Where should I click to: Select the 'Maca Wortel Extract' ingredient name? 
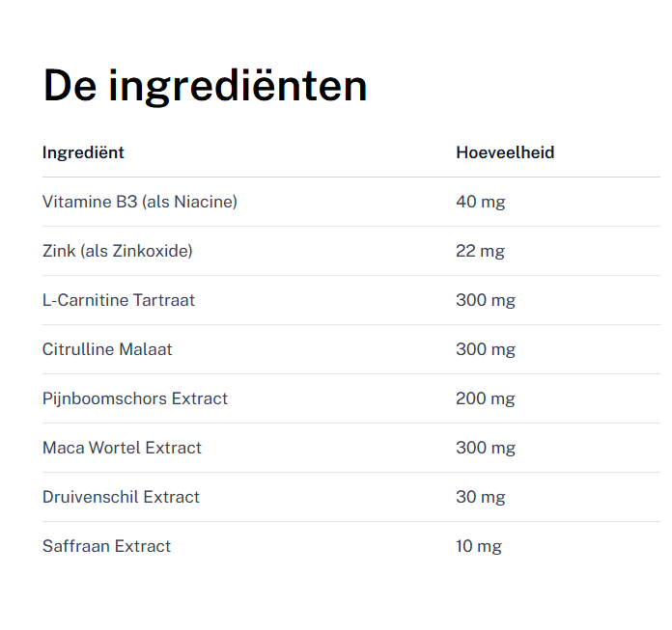pos(122,448)
